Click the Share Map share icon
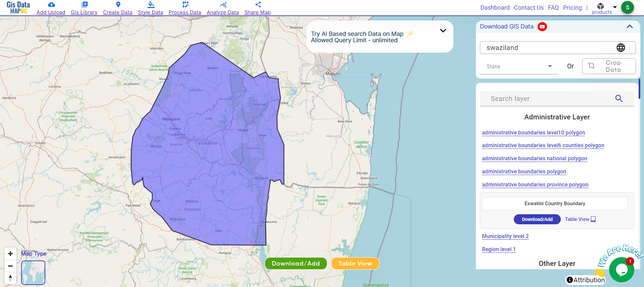The image size is (644, 287). tap(258, 5)
